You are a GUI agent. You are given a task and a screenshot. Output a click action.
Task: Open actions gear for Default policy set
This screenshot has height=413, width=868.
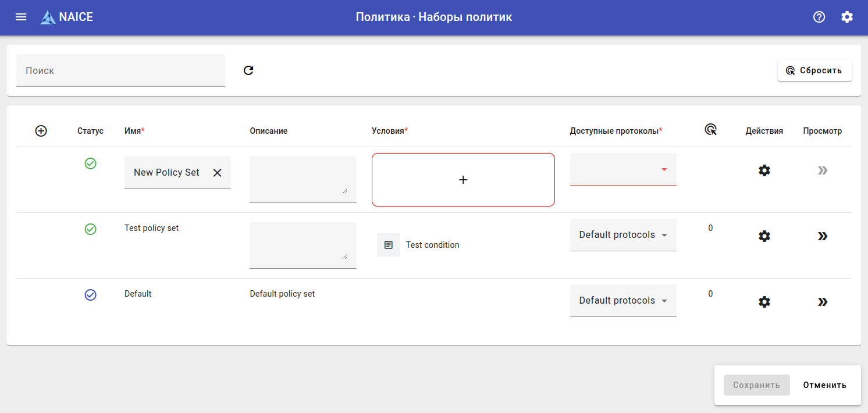[764, 302]
